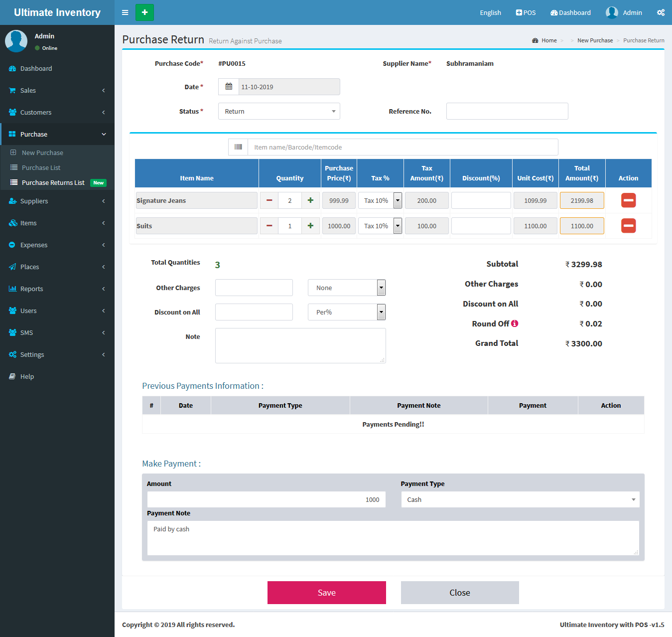672x637 pixels.
Task: Remove Signature Jeans row with red button
Action: point(628,200)
